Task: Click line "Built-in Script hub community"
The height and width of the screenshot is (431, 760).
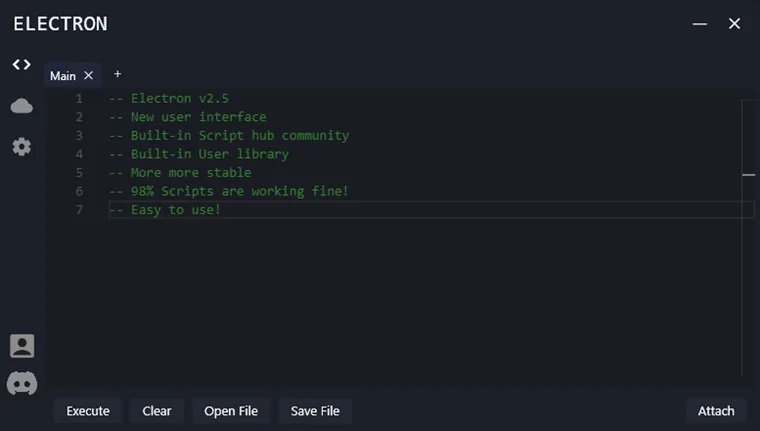Action: [229, 136]
